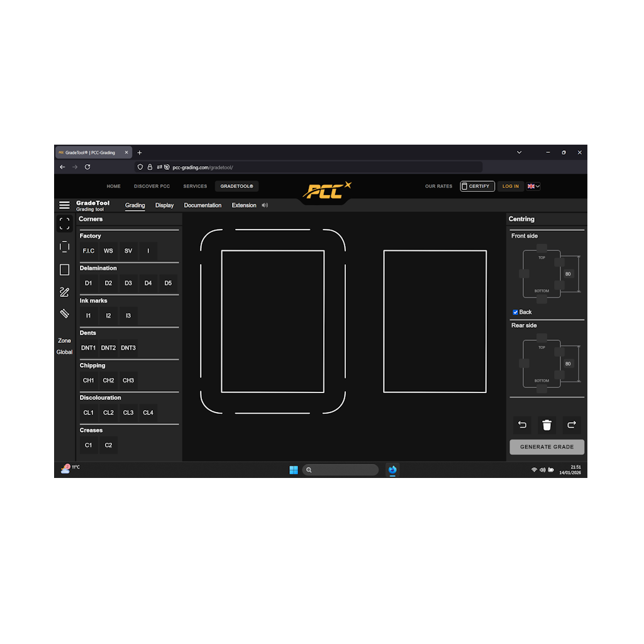Toggle the F.I.C factory defect
The width and height of the screenshot is (644, 644).
88,251
